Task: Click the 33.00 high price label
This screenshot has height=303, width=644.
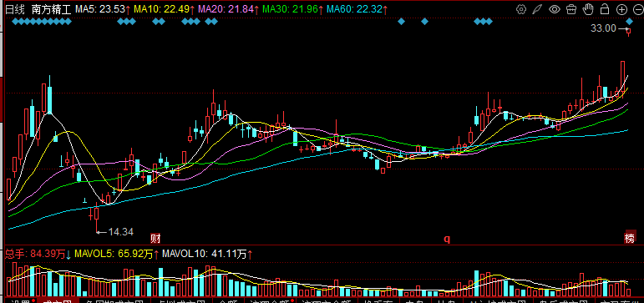Action: (x=603, y=28)
